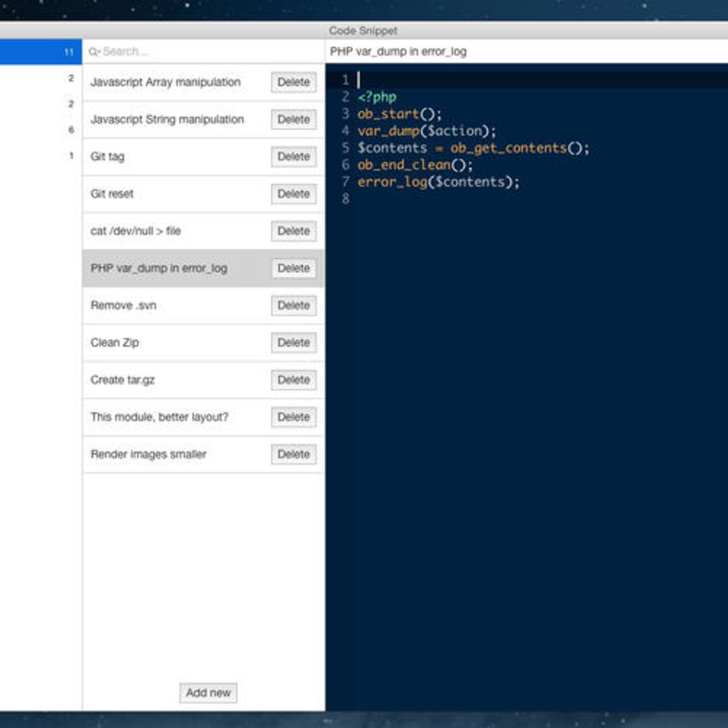The image size is (728, 728).
Task: Select the "Git reset" snippet
Action: 112,194
